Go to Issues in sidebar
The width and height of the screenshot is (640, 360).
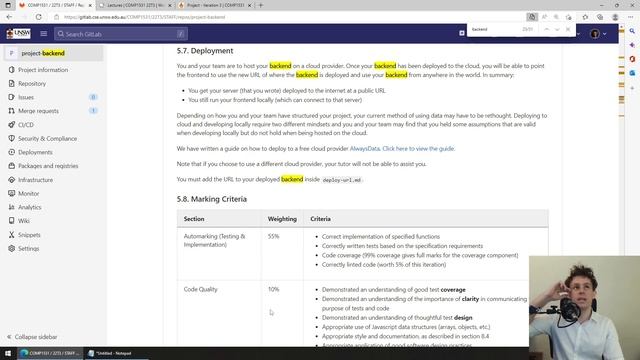[x=26, y=97]
